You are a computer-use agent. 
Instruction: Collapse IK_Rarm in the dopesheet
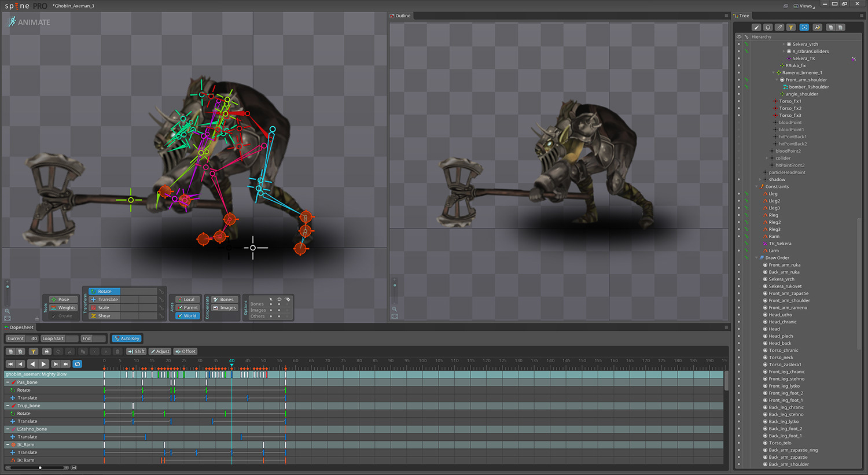click(8, 445)
